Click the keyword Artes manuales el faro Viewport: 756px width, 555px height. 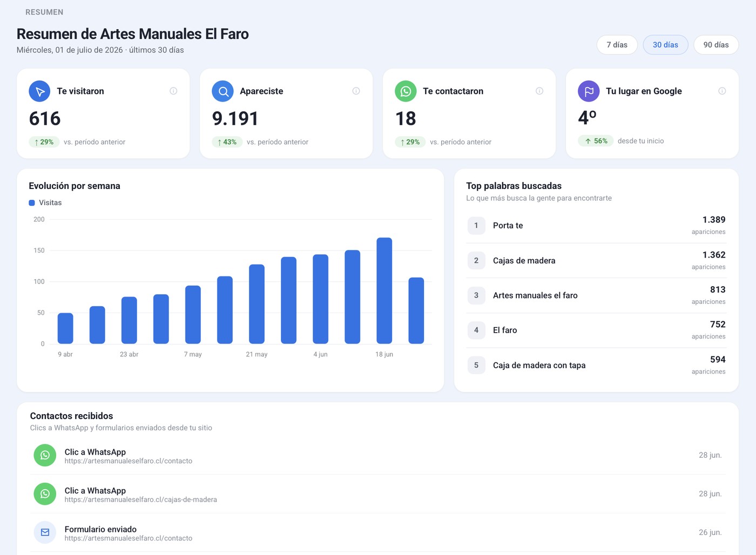[x=535, y=295]
